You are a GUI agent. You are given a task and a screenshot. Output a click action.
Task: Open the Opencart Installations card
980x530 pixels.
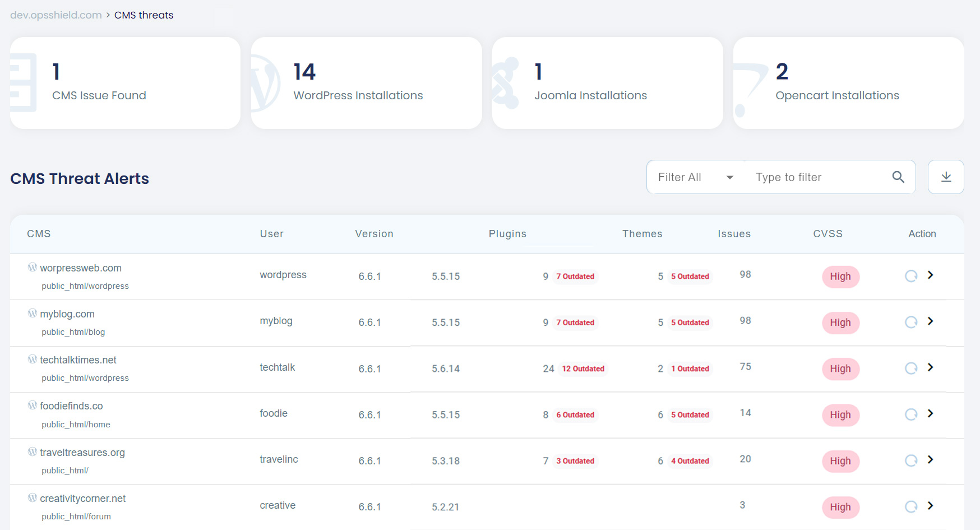(x=849, y=83)
